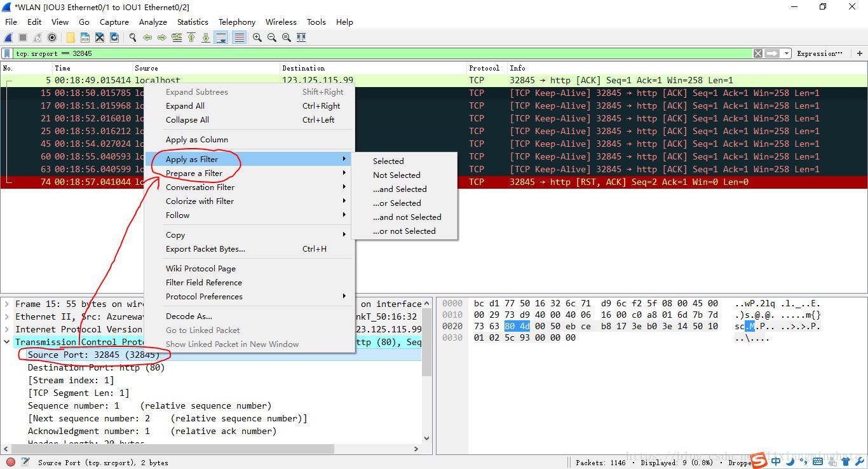Click display filter input field
This screenshot has width=868, height=469.
[383, 53]
